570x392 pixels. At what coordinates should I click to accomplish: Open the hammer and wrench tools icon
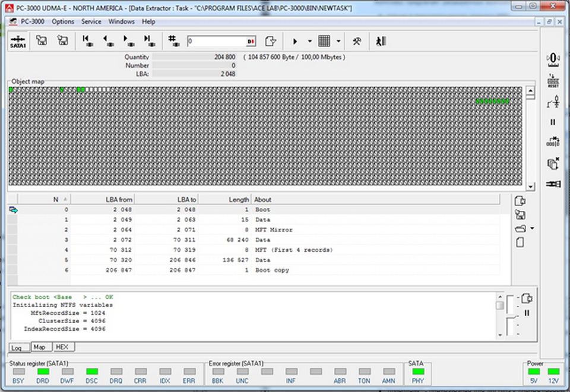[x=357, y=42]
